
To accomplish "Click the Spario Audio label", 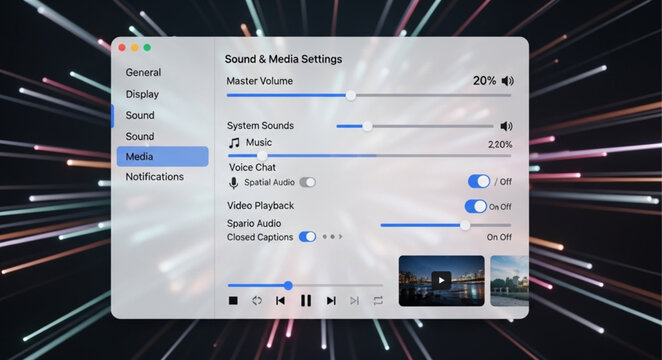I will click(254, 223).
